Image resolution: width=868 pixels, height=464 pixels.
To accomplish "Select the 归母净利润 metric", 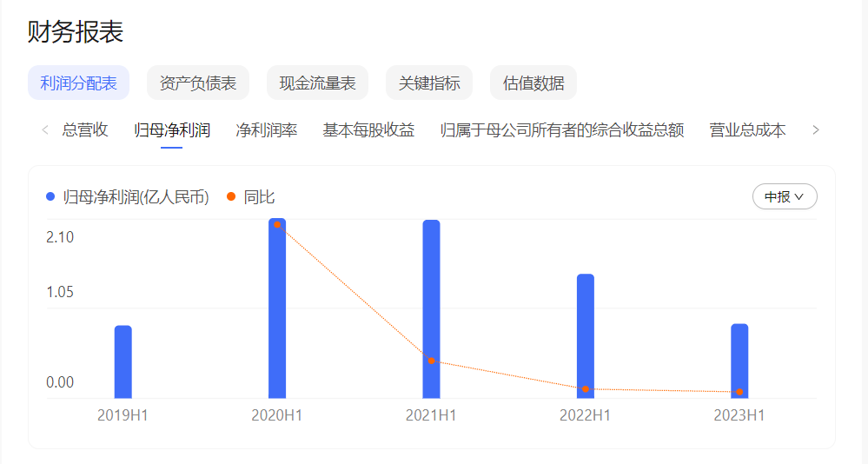I will point(172,130).
